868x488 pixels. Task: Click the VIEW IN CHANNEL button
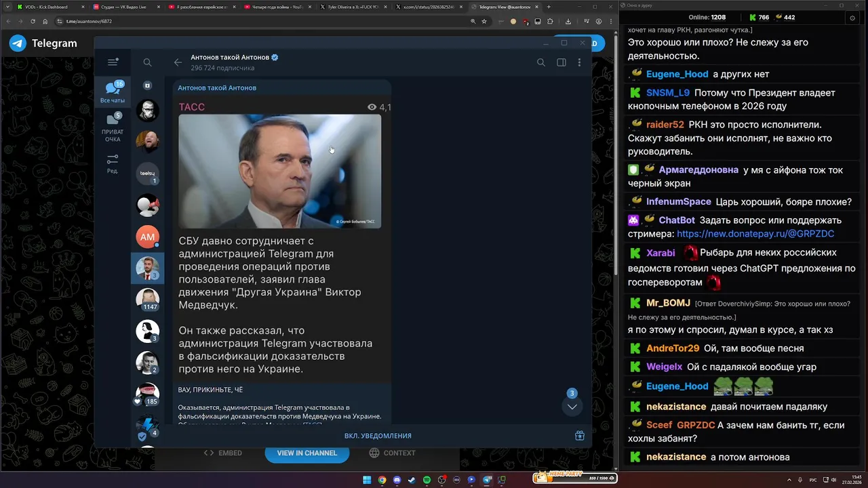coord(307,453)
